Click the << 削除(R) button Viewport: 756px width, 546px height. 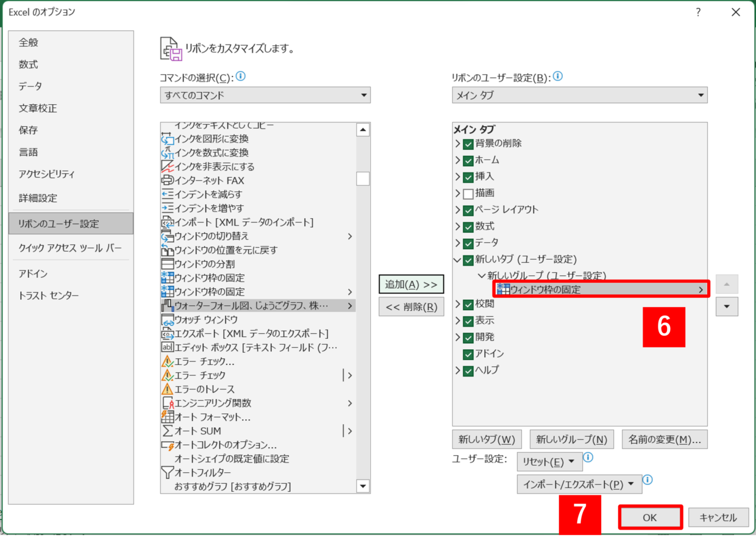(411, 307)
